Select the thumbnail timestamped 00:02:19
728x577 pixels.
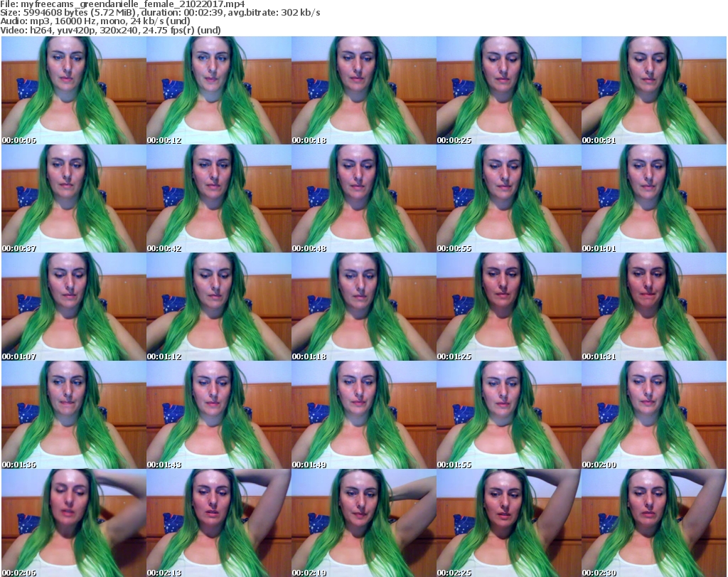pyautogui.click(x=364, y=523)
